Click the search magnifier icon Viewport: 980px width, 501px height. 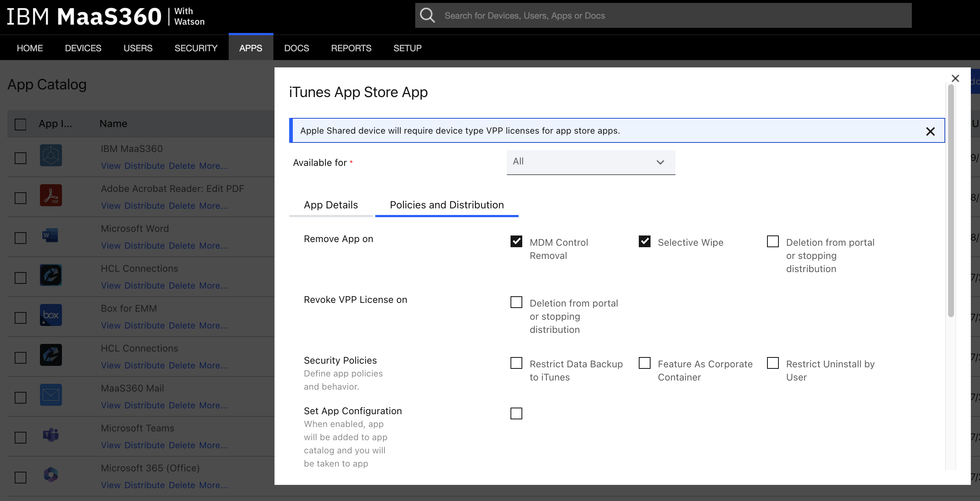[x=427, y=15]
